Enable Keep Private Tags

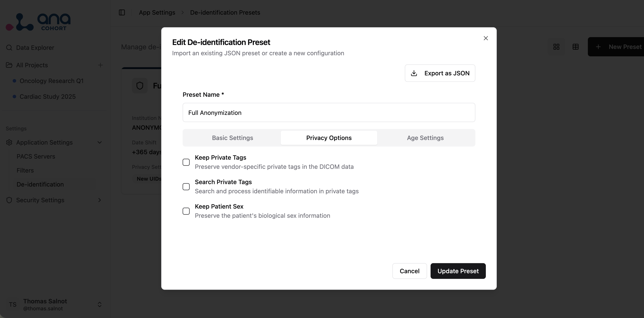[186, 162]
